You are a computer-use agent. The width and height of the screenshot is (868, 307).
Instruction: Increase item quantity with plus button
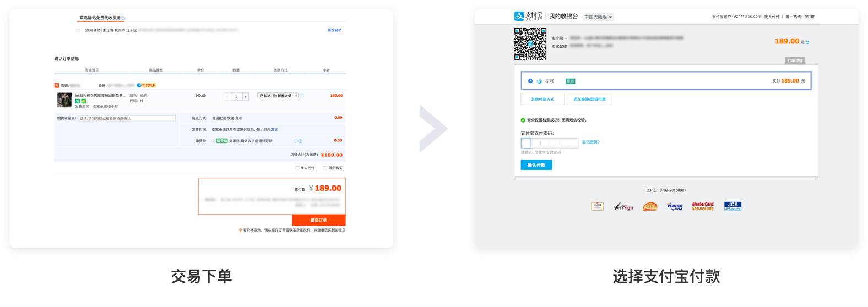[x=246, y=96]
